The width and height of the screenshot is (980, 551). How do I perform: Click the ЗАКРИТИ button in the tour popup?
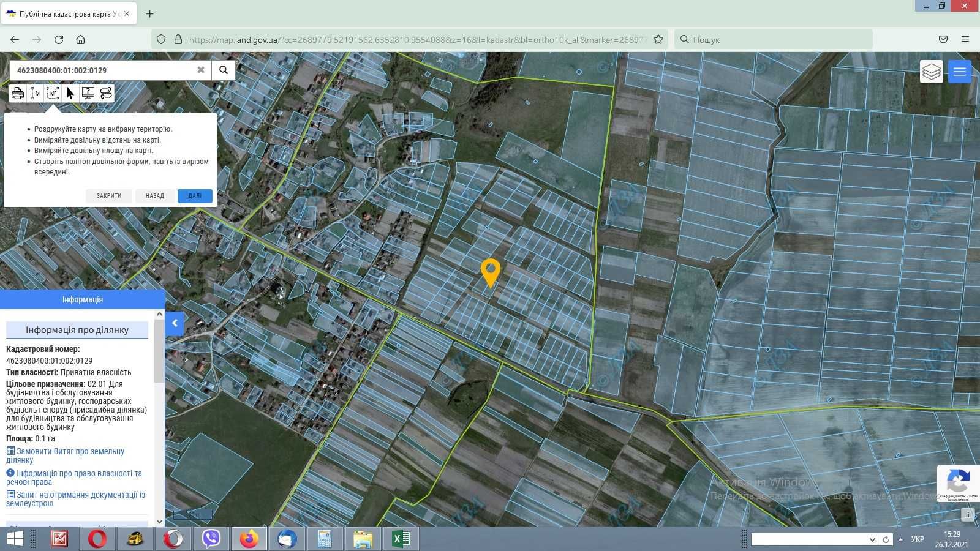point(109,196)
